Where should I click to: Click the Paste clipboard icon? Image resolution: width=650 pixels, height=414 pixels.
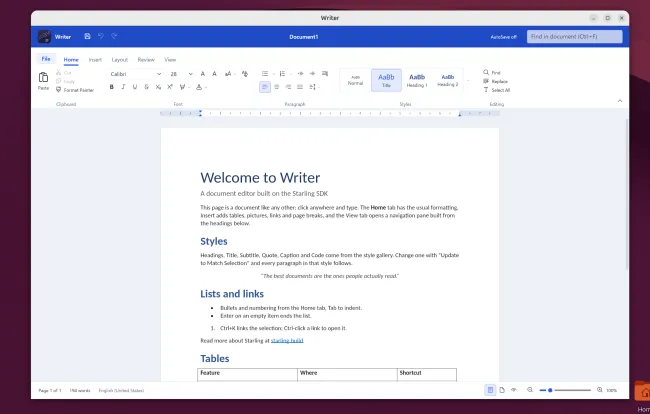(x=44, y=77)
